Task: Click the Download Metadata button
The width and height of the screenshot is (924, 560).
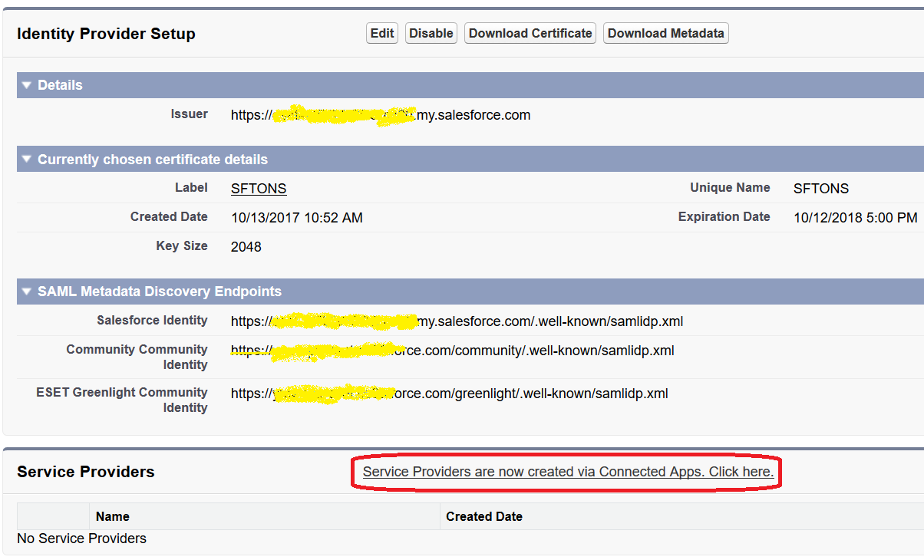Action: click(665, 33)
